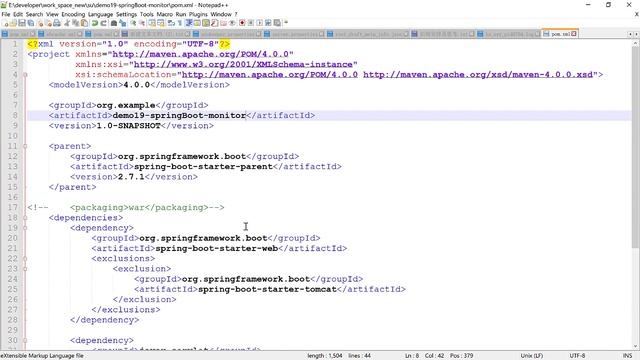640x360 pixels.
Task: Open the Encoding menu
Action: pos(73,14)
